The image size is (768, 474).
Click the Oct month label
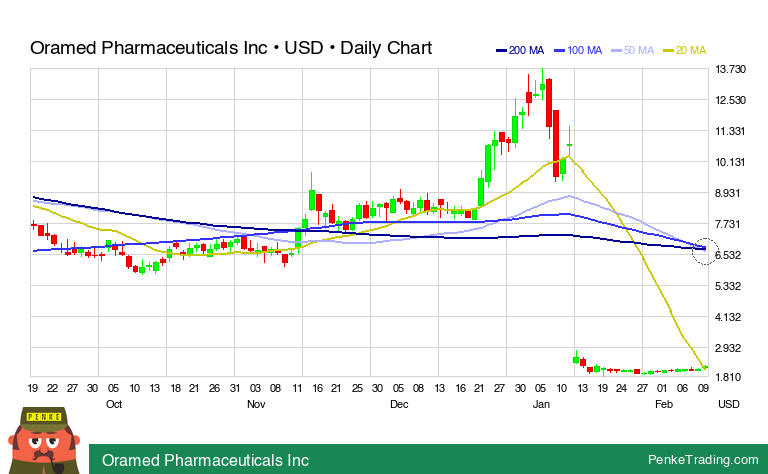[114, 404]
